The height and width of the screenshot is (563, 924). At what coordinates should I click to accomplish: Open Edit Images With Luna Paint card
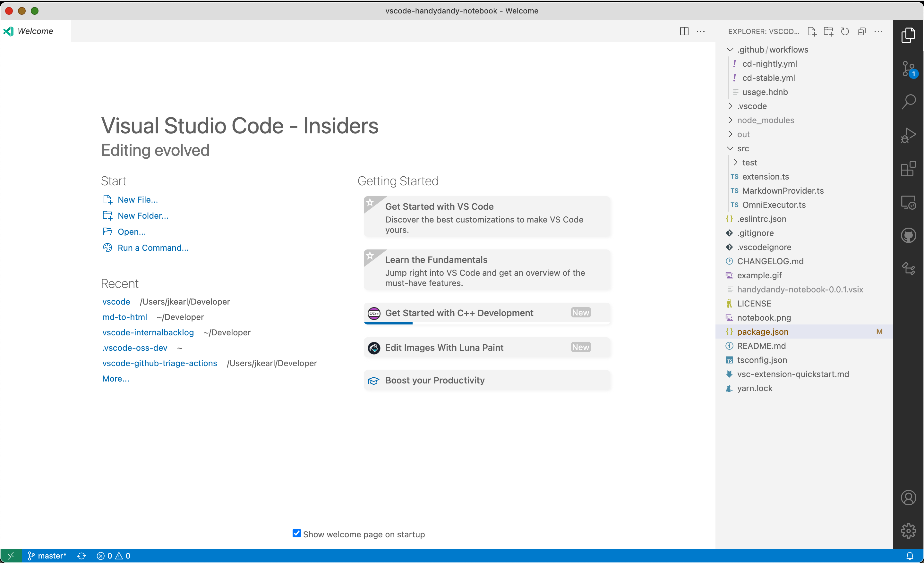click(x=487, y=348)
